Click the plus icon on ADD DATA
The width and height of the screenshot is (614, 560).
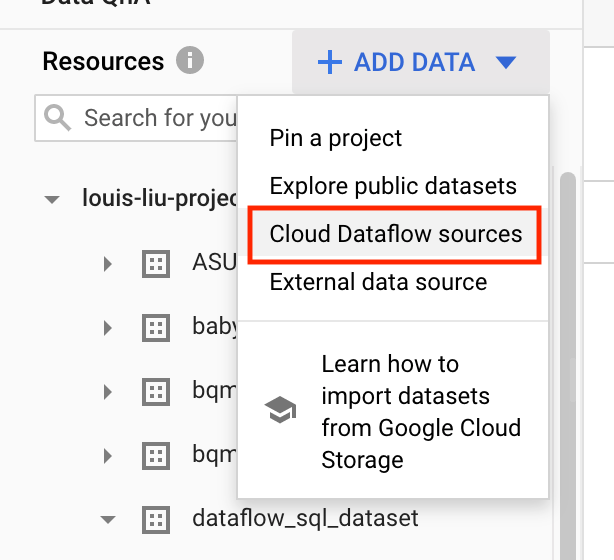click(329, 62)
